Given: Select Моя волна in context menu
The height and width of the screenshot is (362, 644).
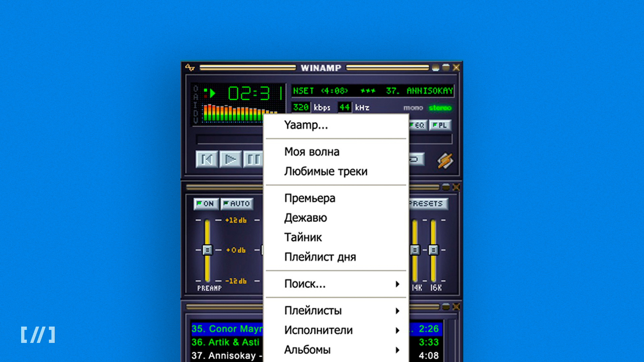Looking at the screenshot, I should tap(336, 152).
